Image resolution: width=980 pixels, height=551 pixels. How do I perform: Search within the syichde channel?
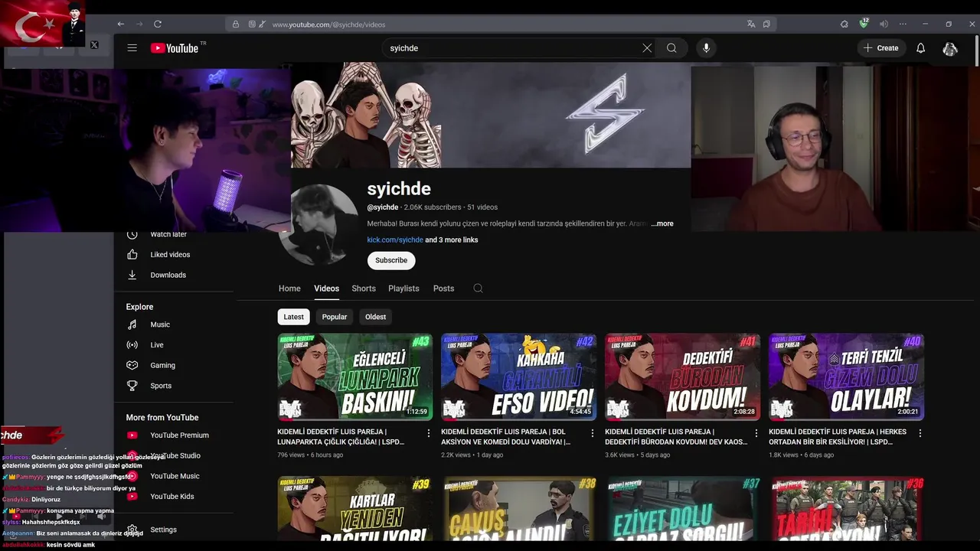point(478,289)
